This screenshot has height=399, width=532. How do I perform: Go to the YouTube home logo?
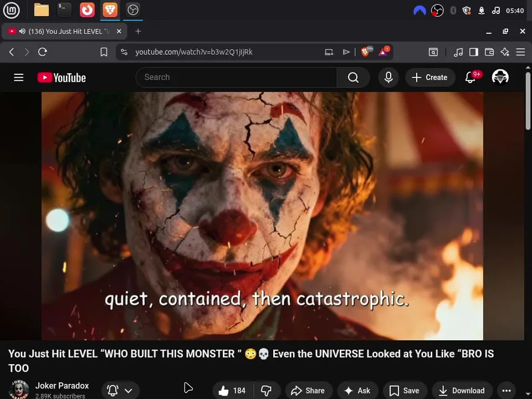[62, 78]
